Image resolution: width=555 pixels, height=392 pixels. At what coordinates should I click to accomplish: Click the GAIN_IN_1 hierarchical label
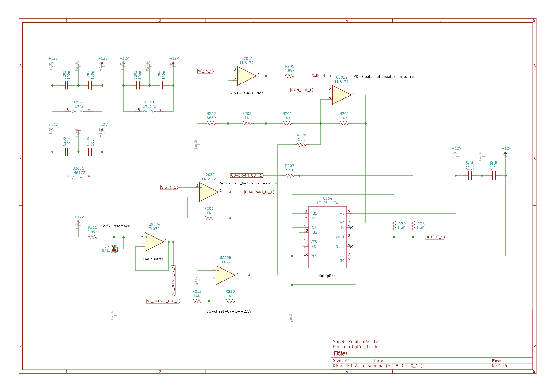tap(321, 76)
